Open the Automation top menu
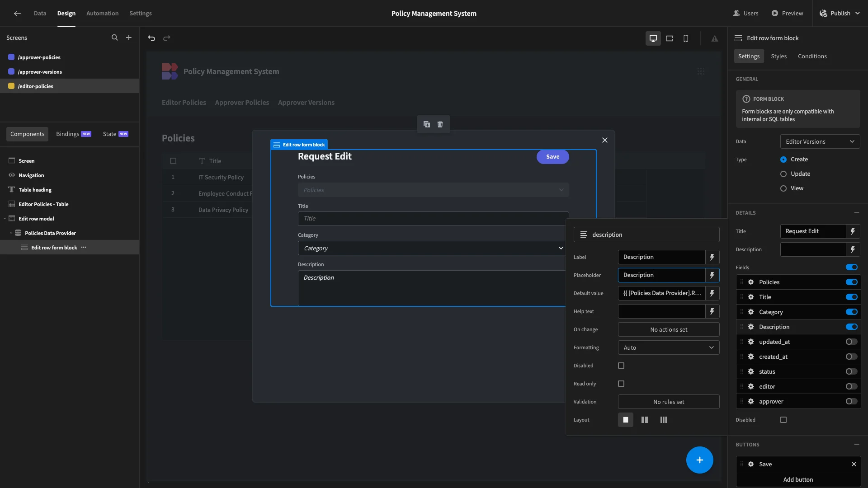This screenshot has width=868, height=488. pos(102,14)
